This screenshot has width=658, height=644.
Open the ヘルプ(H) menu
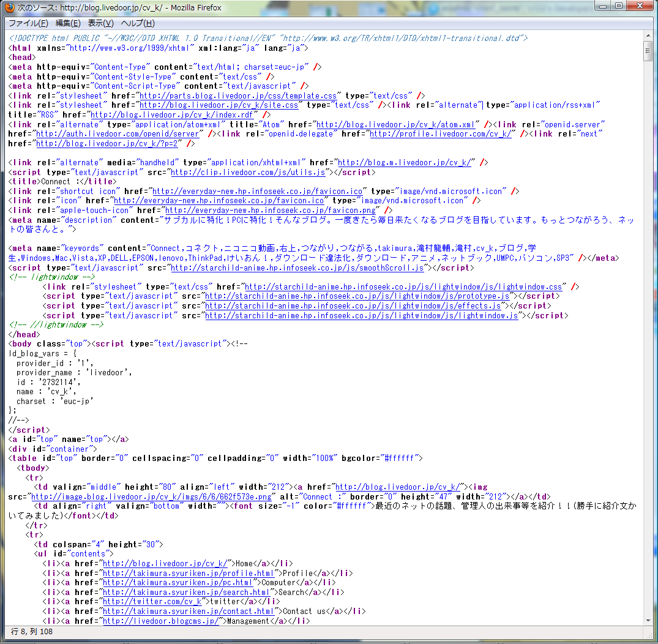tap(138, 23)
